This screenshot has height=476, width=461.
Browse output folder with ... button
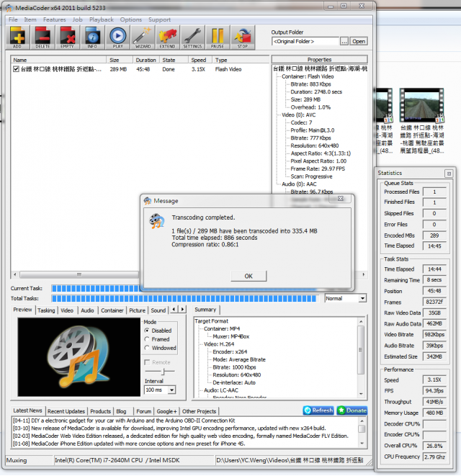click(x=344, y=41)
